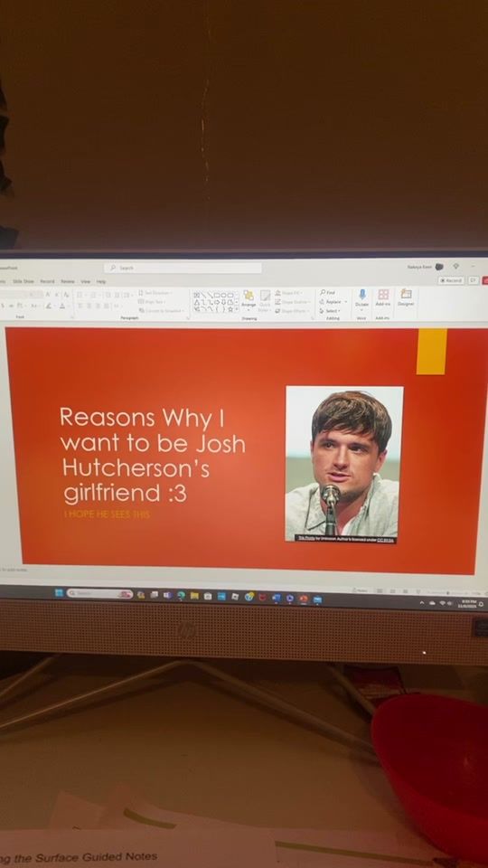Image resolution: width=488 pixels, height=868 pixels.
Task: Select the Josh Hutcherson photo on slide
Action: coord(344,464)
